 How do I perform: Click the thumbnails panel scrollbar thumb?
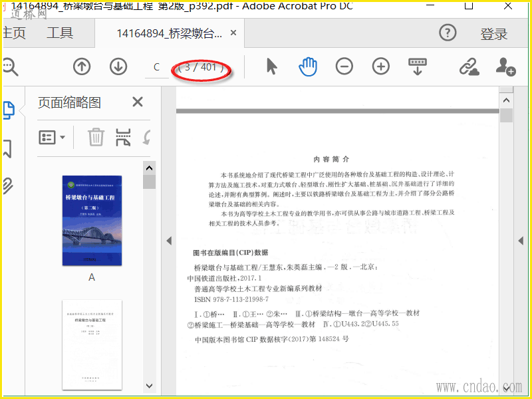coord(149,182)
